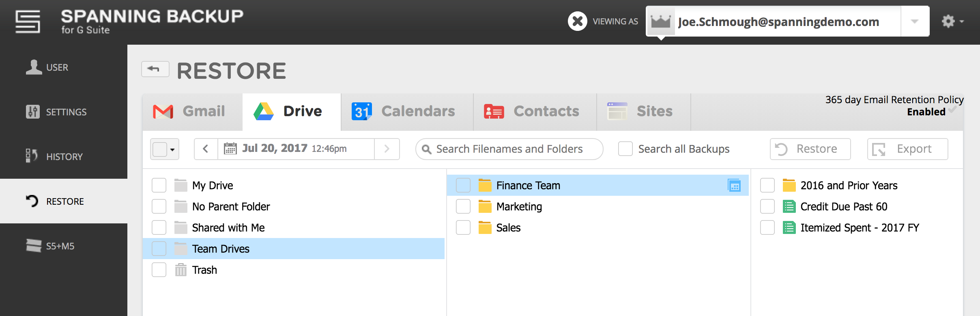Click the No Parent Folder folder icon

pyautogui.click(x=181, y=206)
